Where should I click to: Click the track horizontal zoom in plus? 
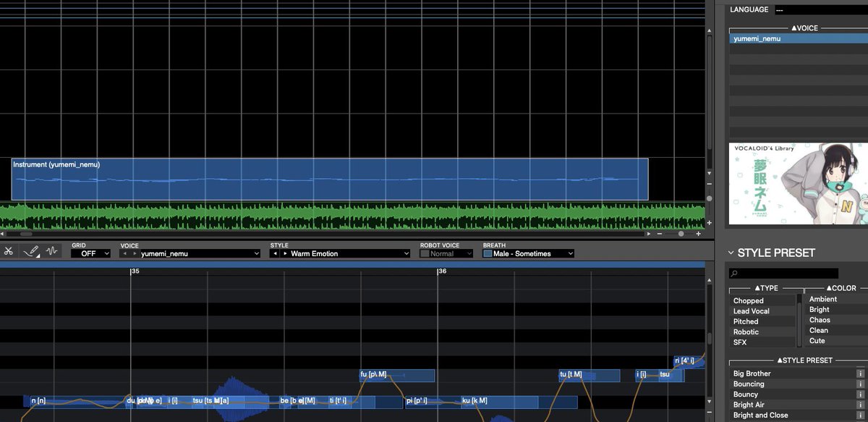698,235
